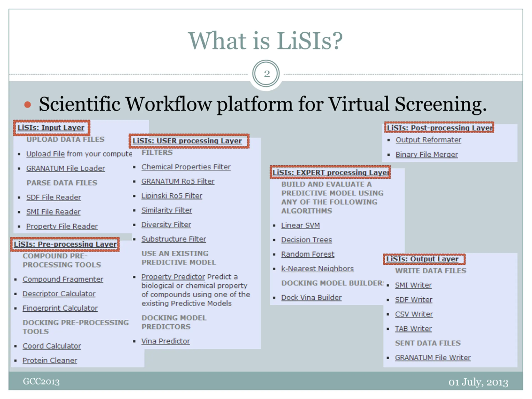Image resolution: width=532 pixels, height=399 pixels.
Task: Open the LiSIs: Output Layer link
Action: click(x=422, y=259)
